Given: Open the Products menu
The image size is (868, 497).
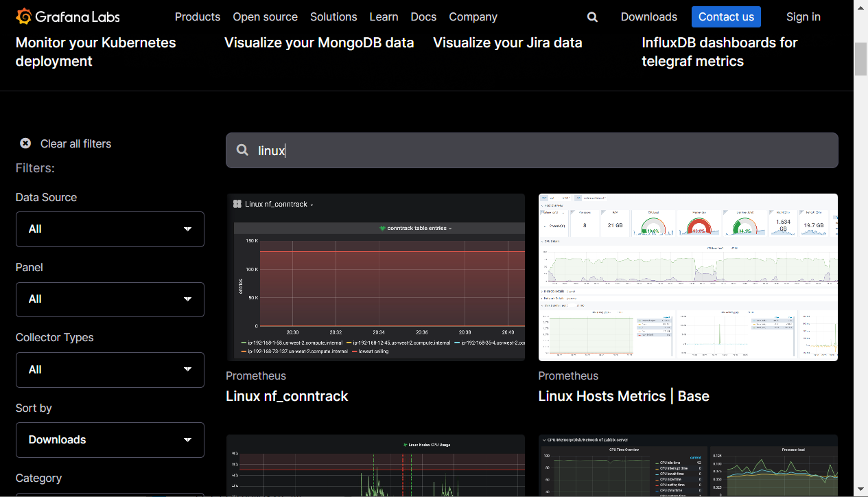Looking at the screenshot, I should coord(198,17).
